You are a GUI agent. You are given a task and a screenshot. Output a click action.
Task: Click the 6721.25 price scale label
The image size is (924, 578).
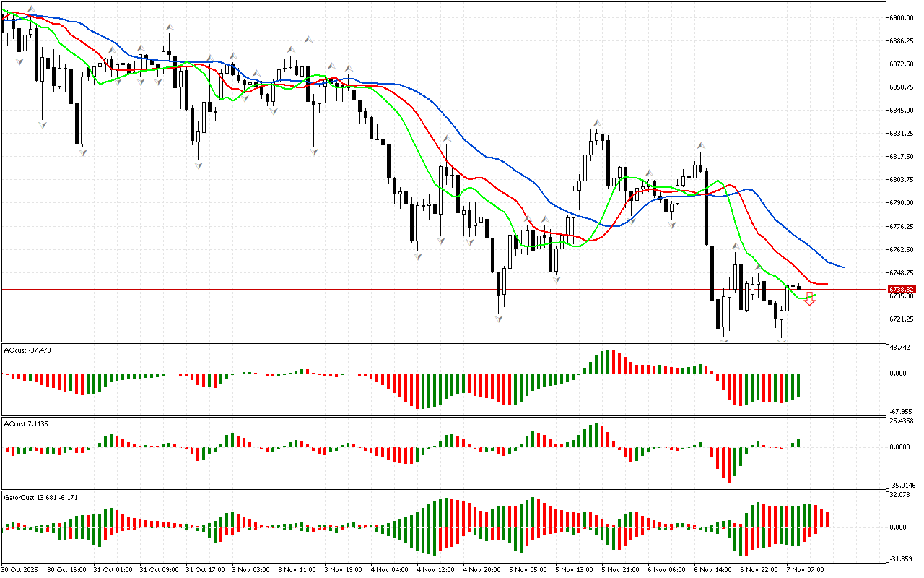pyautogui.click(x=902, y=319)
